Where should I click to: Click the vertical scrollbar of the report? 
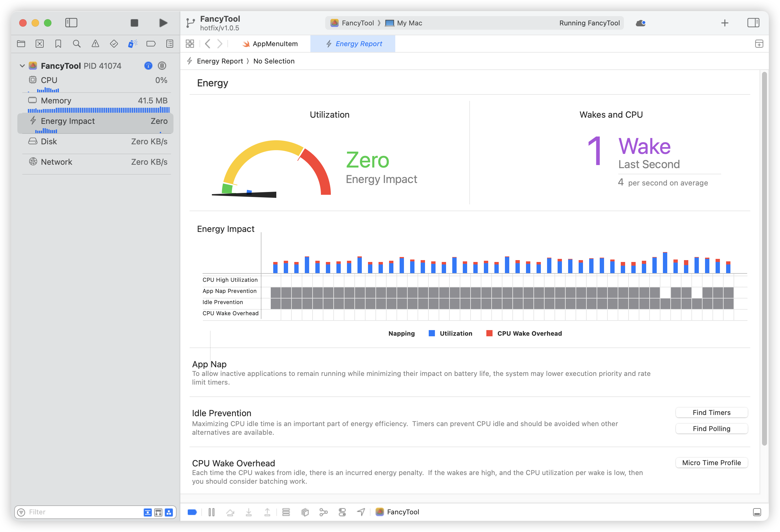764,258
